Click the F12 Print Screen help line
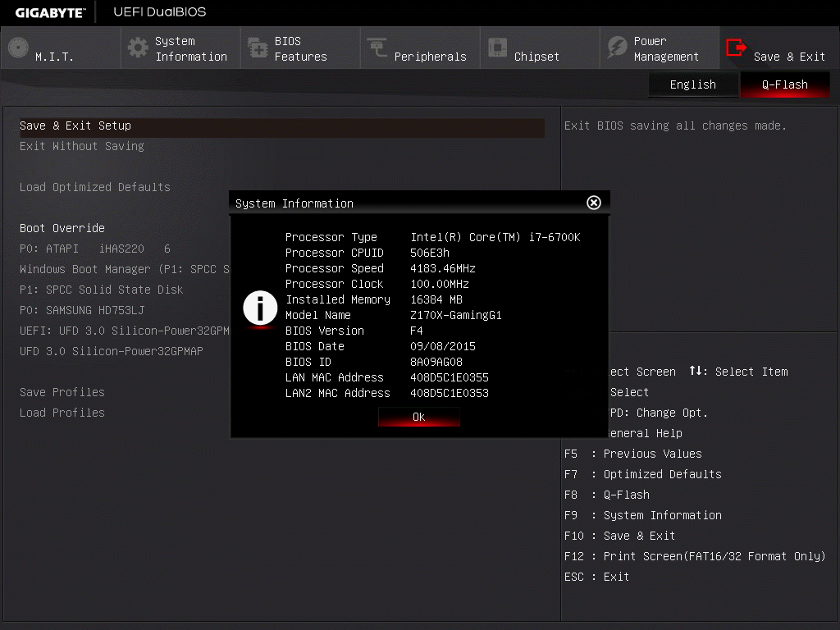 click(695, 556)
